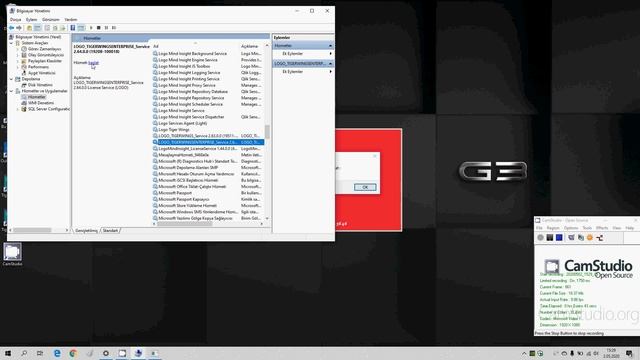Expand the SQL Server Configuration node arrow
The image size is (640, 360).
pos(18,109)
